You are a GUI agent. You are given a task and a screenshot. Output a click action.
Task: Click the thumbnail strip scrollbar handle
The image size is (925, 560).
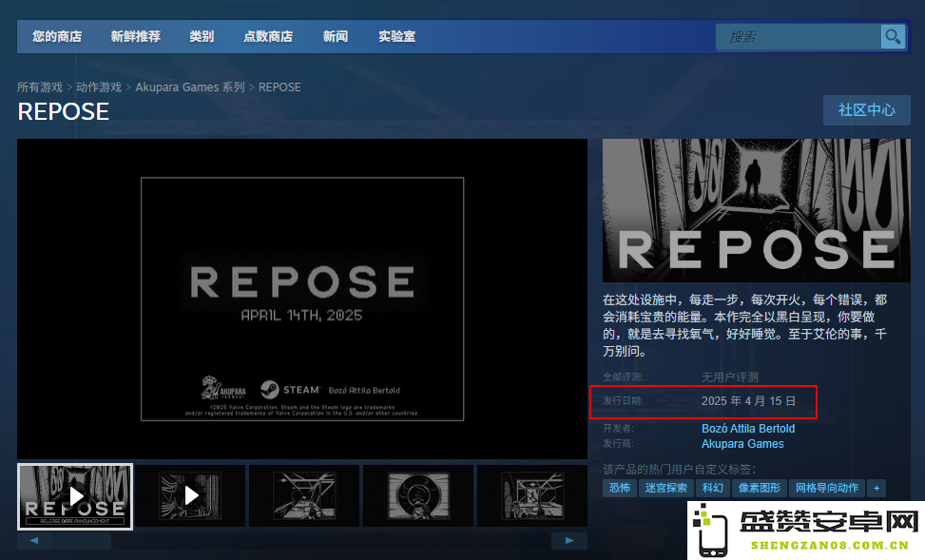[x=83, y=541]
